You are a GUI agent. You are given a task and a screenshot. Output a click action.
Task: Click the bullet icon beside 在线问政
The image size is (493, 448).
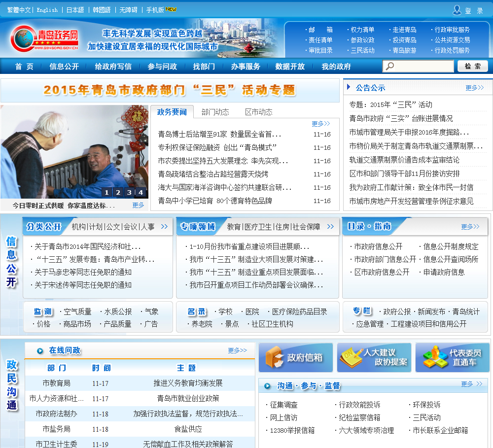pos(40,350)
